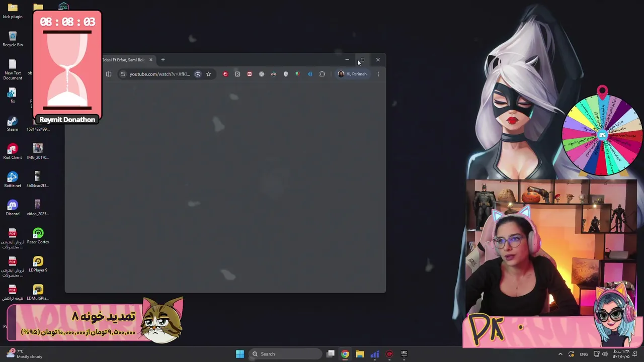Select the fix file on desktop
Viewport: 644px width, 362px height.
click(13, 95)
